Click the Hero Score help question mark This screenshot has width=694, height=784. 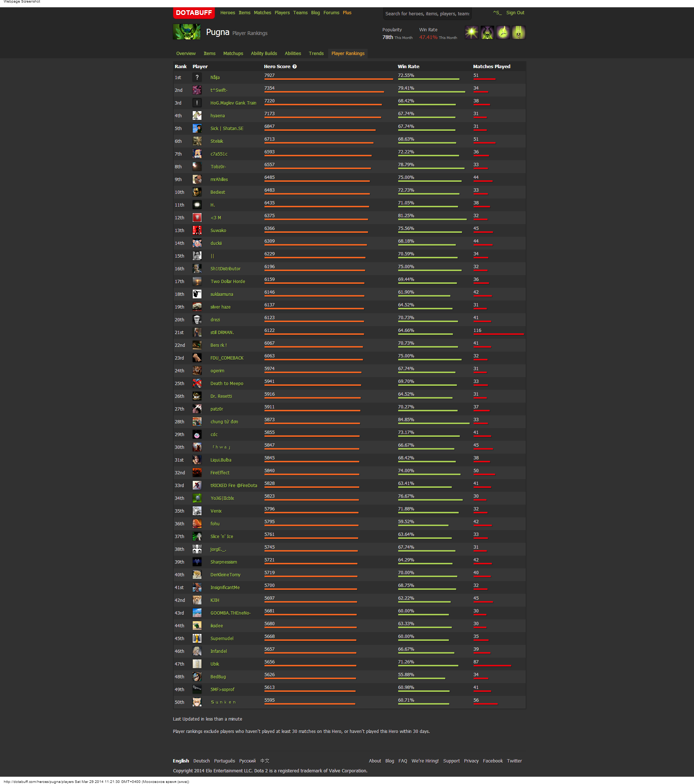[295, 66]
